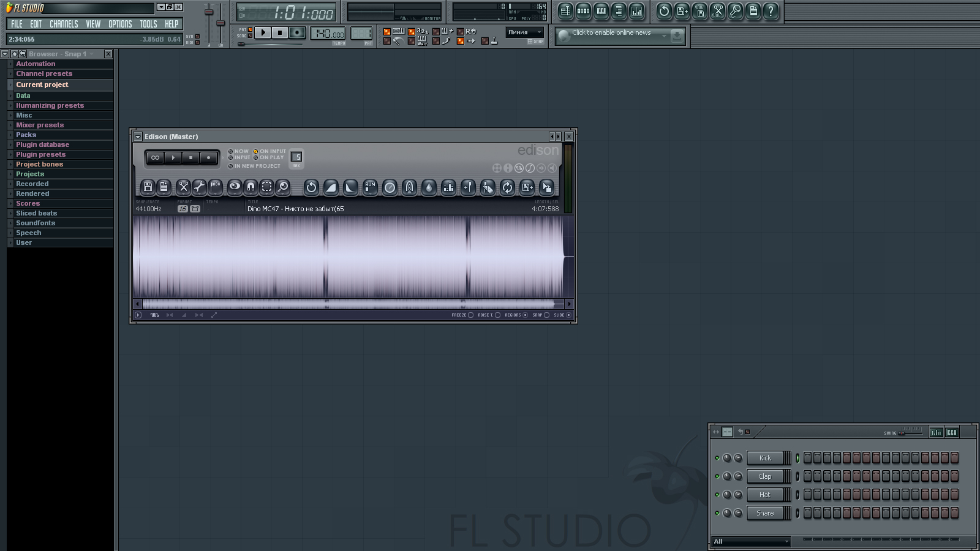Toggle Edison FREEZE option

(462, 315)
